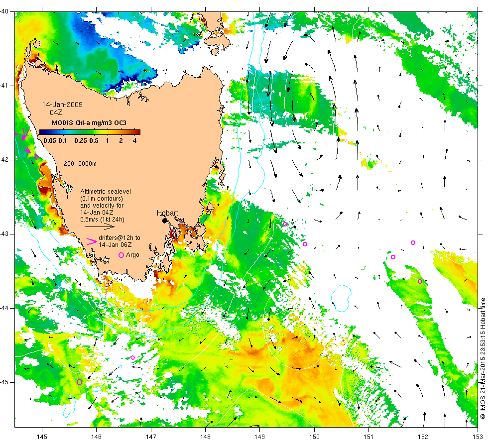
Task: Click the magenta Argo circle in the legend
Action: [122, 255]
